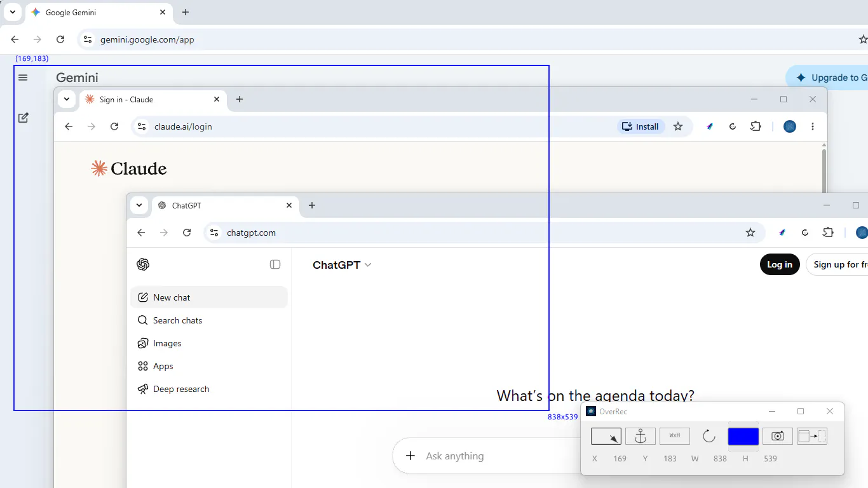The image size is (868, 488).
Task: Click the rotate arrow icon in OverRec
Action: (709, 436)
